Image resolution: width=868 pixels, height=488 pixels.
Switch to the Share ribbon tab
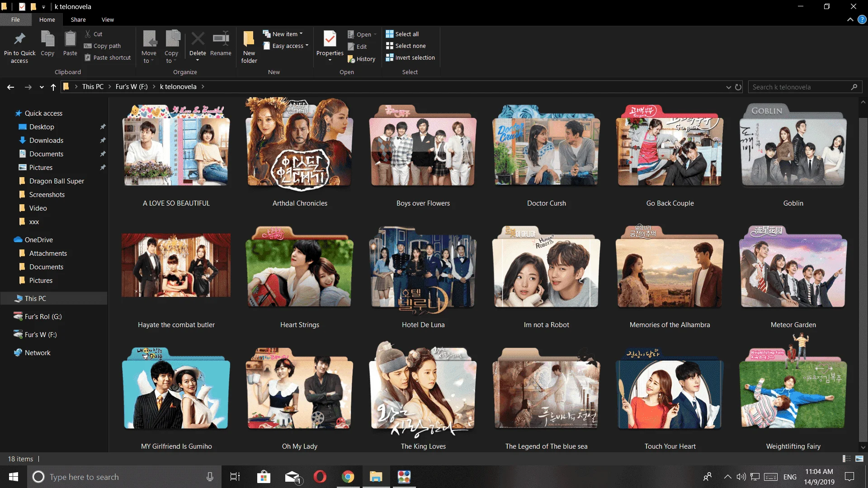78,19
